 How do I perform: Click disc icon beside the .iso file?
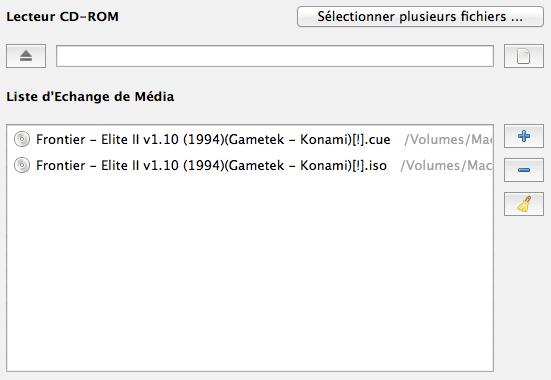(22, 165)
